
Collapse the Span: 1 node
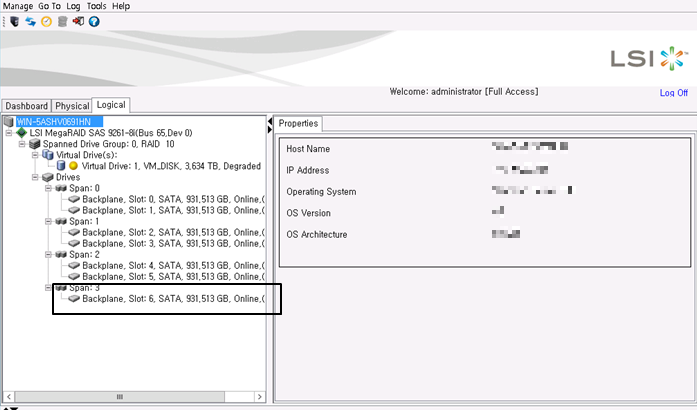pos(48,221)
